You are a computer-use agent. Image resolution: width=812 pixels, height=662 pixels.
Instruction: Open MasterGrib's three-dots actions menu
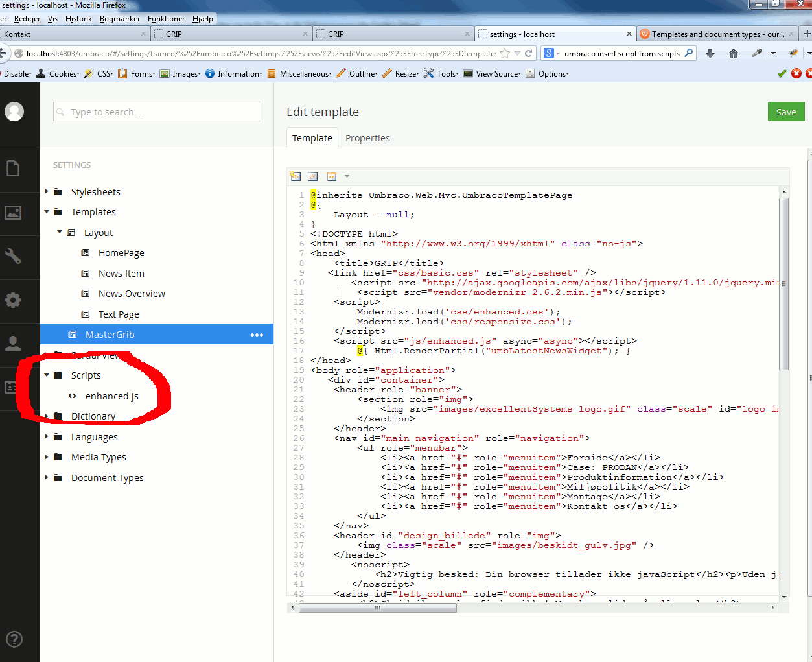257,335
